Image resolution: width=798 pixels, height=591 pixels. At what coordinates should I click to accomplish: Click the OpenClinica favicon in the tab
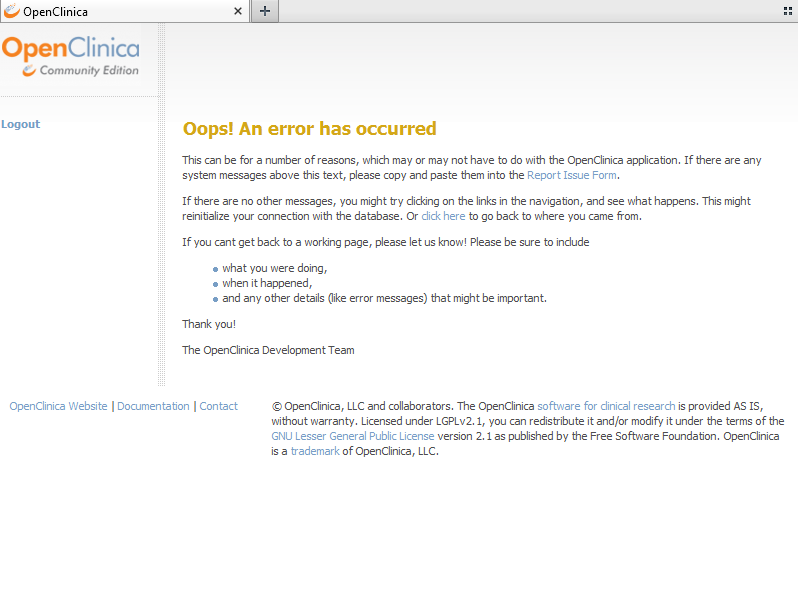(x=12, y=11)
